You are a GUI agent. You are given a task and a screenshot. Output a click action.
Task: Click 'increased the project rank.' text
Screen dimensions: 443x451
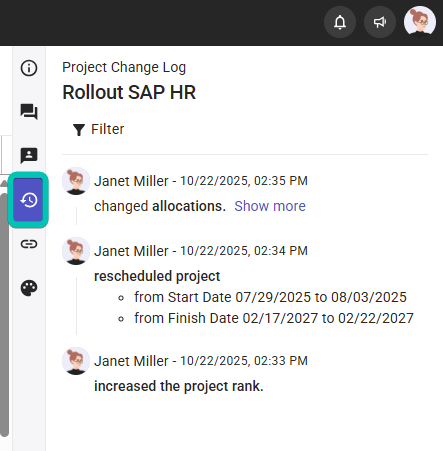tap(179, 386)
